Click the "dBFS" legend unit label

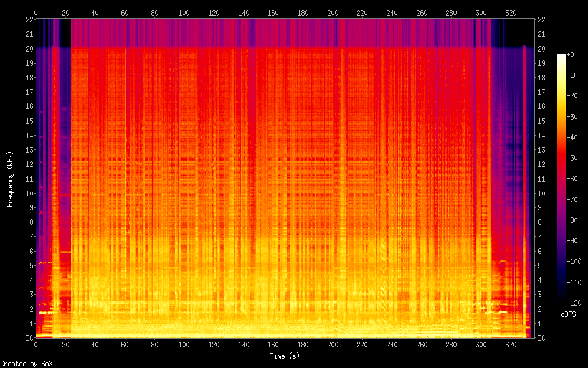coord(568,314)
